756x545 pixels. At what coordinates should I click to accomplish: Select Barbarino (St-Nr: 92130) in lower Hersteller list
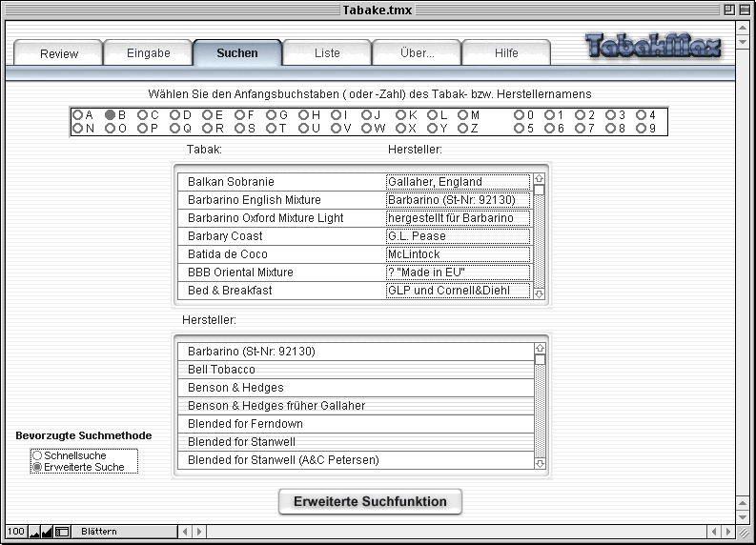(356, 352)
